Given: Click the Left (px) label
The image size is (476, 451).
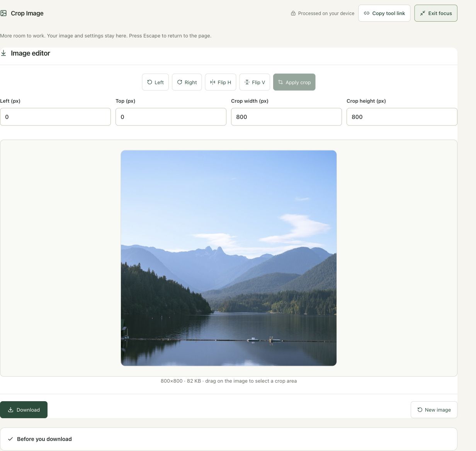Looking at the screenshot, I should point(10,101).
